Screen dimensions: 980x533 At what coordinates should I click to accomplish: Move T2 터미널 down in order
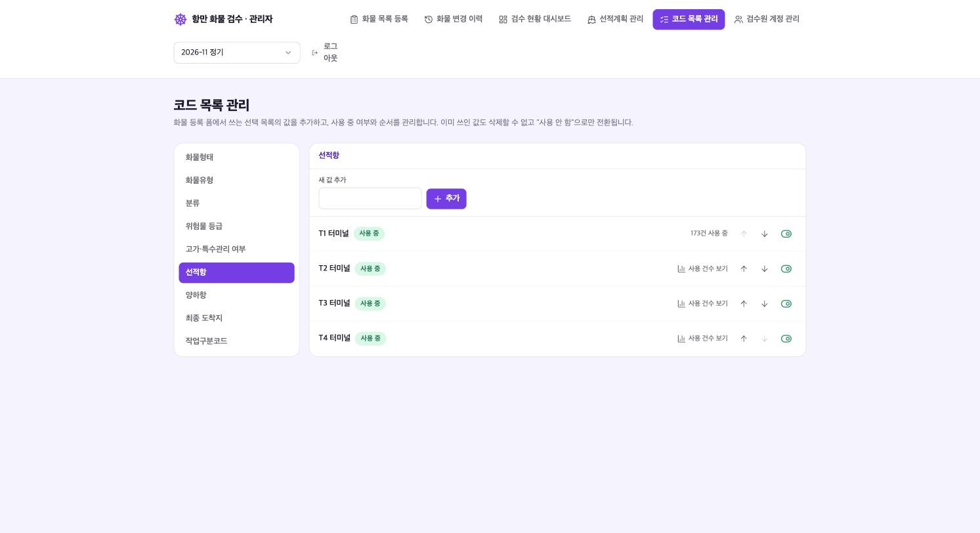765,269
